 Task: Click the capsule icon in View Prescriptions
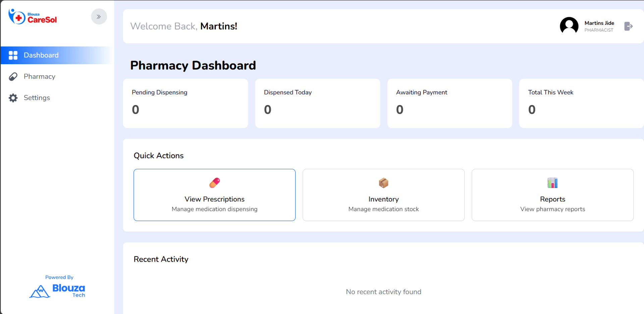[x=215, y=183]
